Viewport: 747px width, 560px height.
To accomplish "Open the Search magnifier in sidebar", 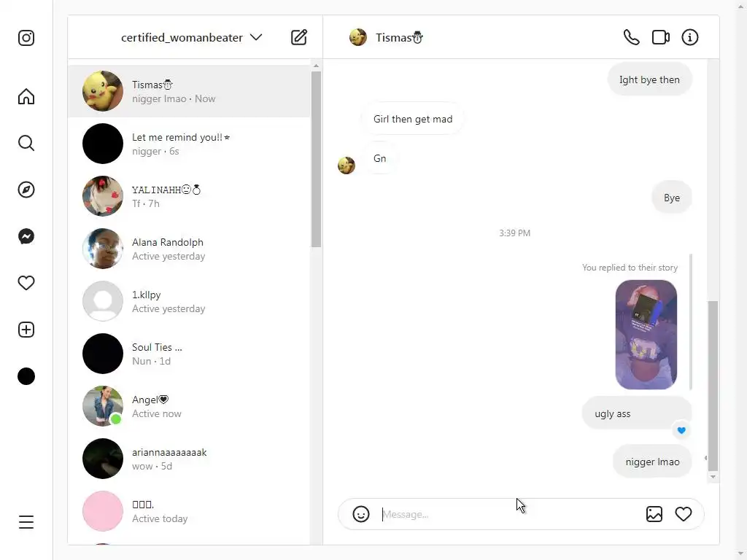I will 26,143.
